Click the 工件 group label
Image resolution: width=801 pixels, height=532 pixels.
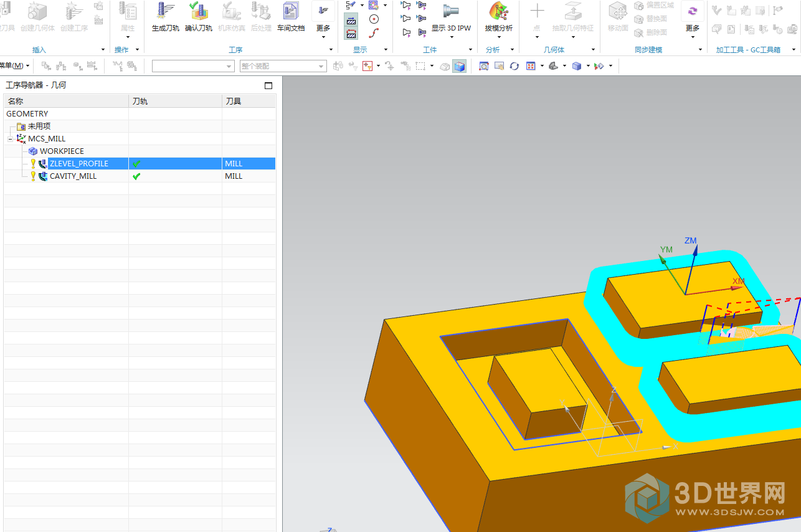430,50
